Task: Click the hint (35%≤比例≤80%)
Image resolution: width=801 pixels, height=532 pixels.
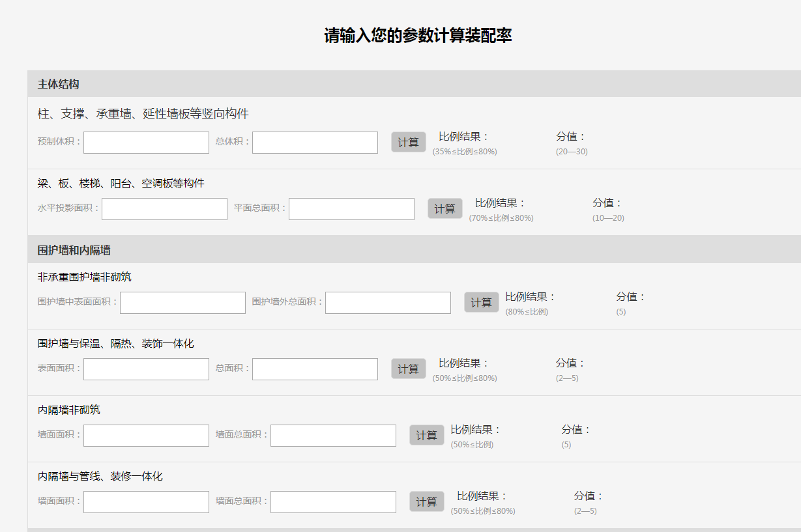Action: point(465,152)
